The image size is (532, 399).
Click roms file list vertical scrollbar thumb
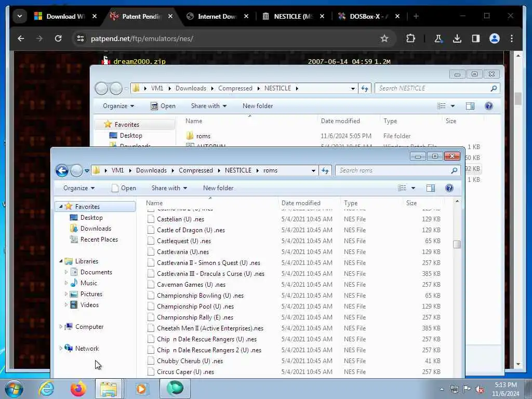point(457,244)
